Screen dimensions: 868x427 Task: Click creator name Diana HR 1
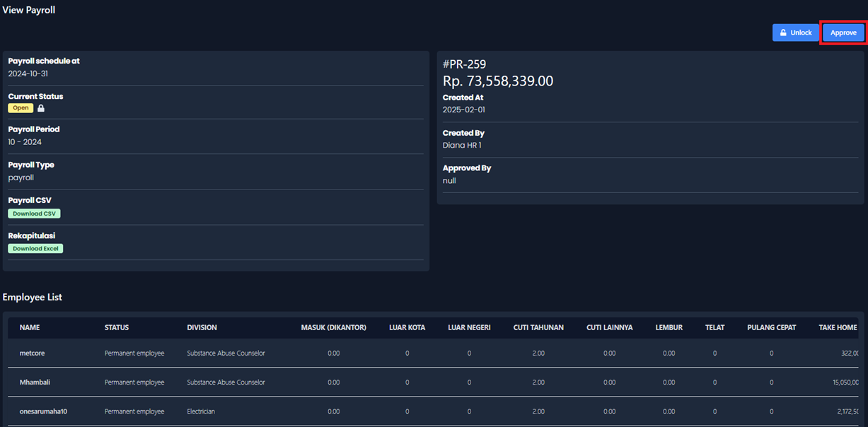[462, 145]
